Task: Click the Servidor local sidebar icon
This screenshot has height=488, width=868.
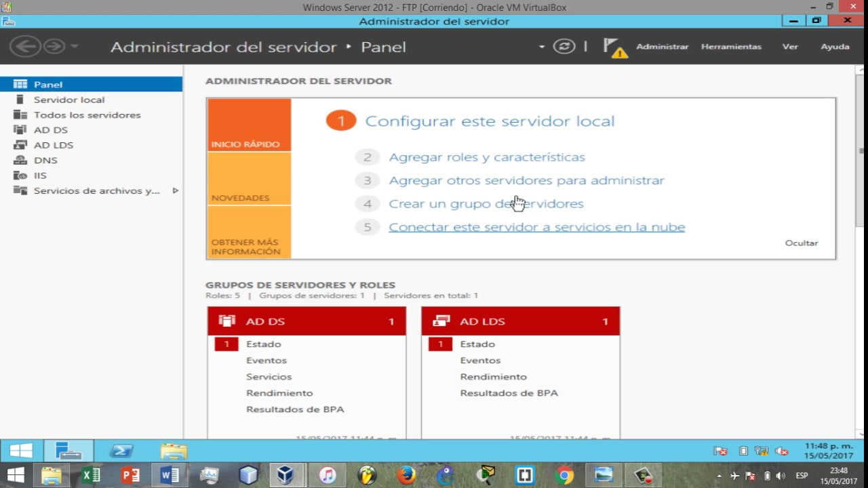Action: [x=20, y=100]
